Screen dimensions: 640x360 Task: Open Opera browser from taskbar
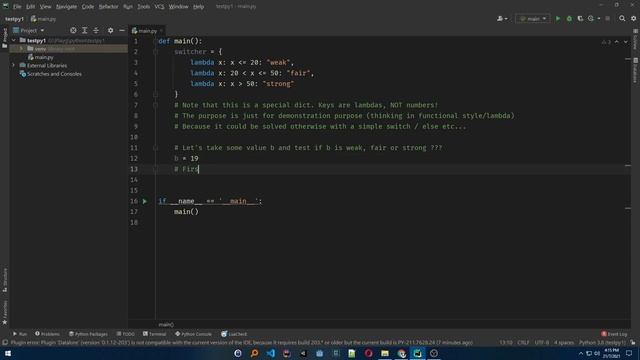[368, 353]
